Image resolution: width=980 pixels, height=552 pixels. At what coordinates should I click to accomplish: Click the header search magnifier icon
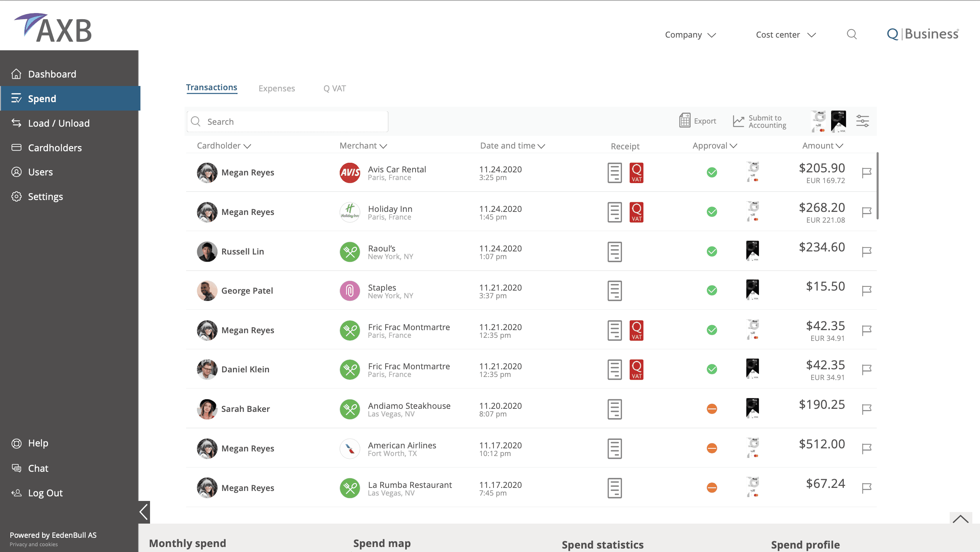coord(851,35)
